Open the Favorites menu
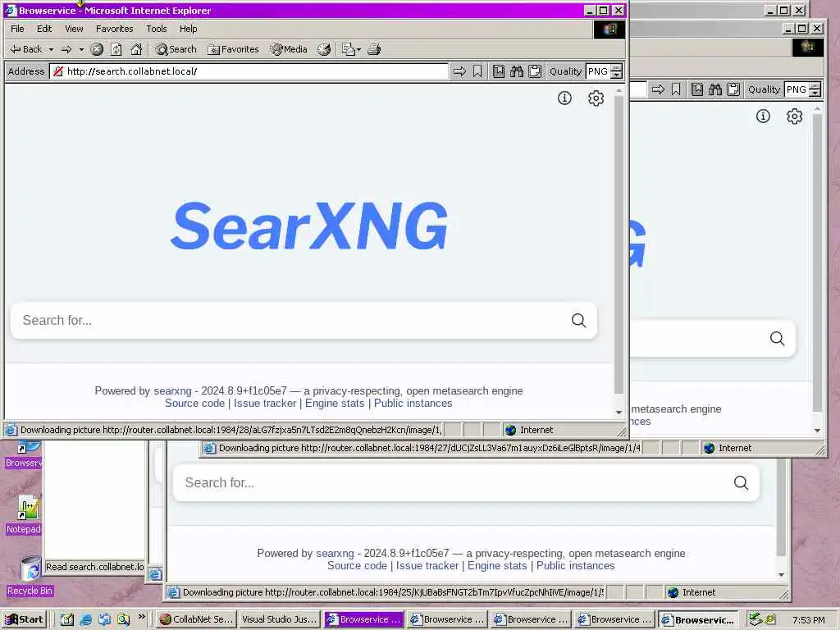 (x=114, y=29)
